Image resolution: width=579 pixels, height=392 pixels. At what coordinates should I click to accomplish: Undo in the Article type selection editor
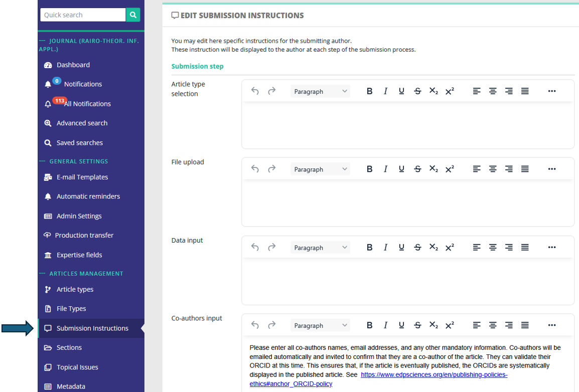pyautogui.click(x=255, y=91)
